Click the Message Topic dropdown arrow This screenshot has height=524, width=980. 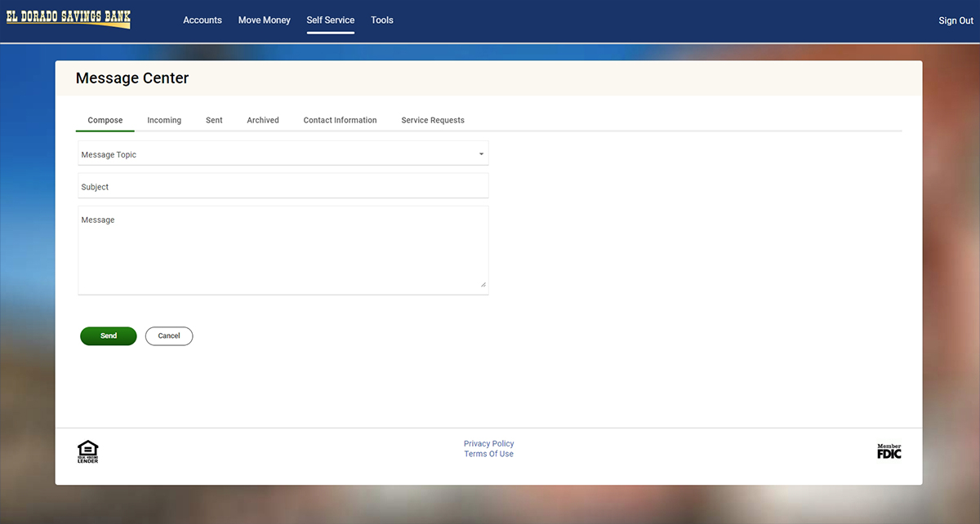pos(481,154)
